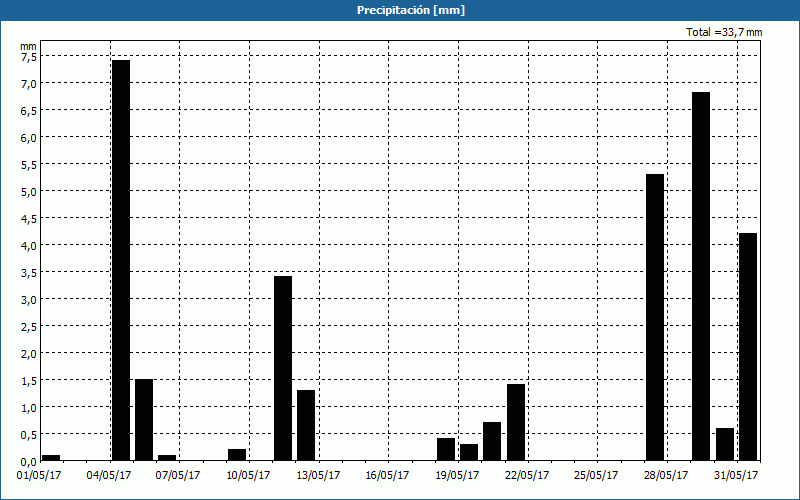The image size is (800, 500).
Task: Click the x-axis date "16/05/17"
Action: coord(387,476)
